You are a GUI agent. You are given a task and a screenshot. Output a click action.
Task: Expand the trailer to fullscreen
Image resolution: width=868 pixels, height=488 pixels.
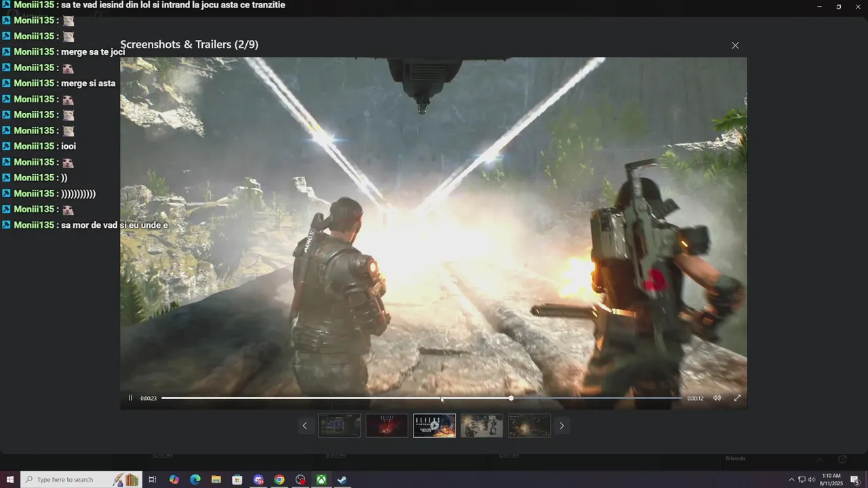(x=737, y=398)
